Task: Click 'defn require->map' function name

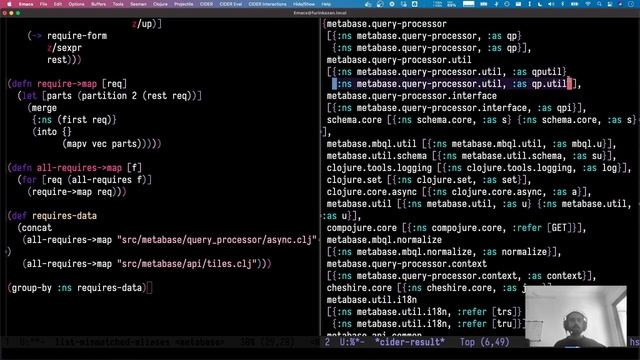Action: (x=67, y=84)
